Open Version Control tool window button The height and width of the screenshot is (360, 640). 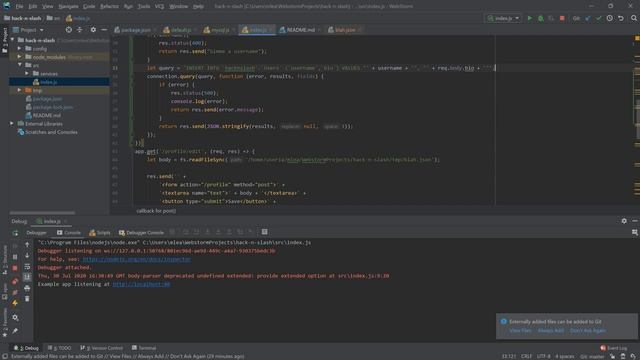101,348
